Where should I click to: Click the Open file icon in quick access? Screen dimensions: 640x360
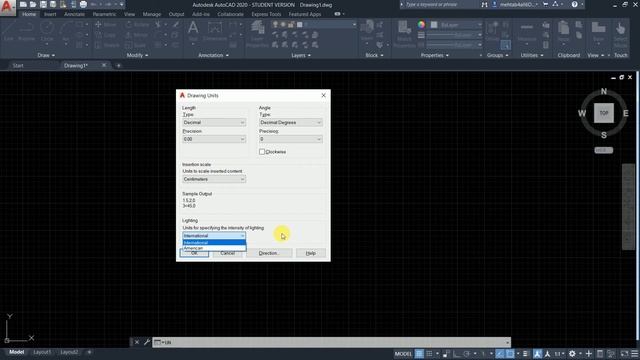coord(33,4)
